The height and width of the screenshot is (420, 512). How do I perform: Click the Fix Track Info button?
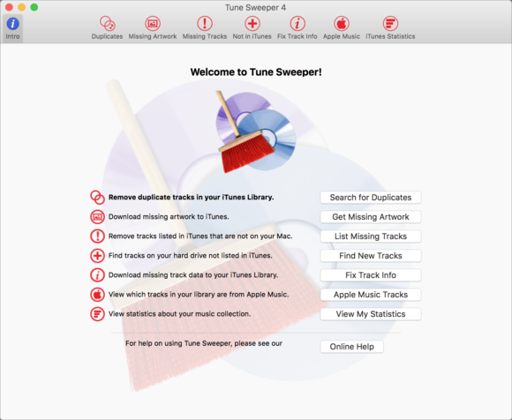tap(371, 275)
